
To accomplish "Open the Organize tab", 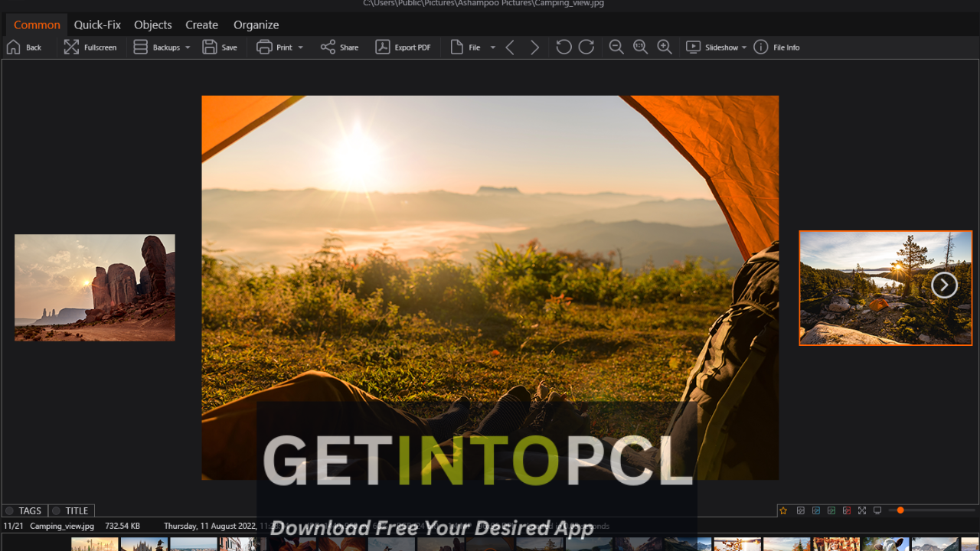I will coord(256,24).
